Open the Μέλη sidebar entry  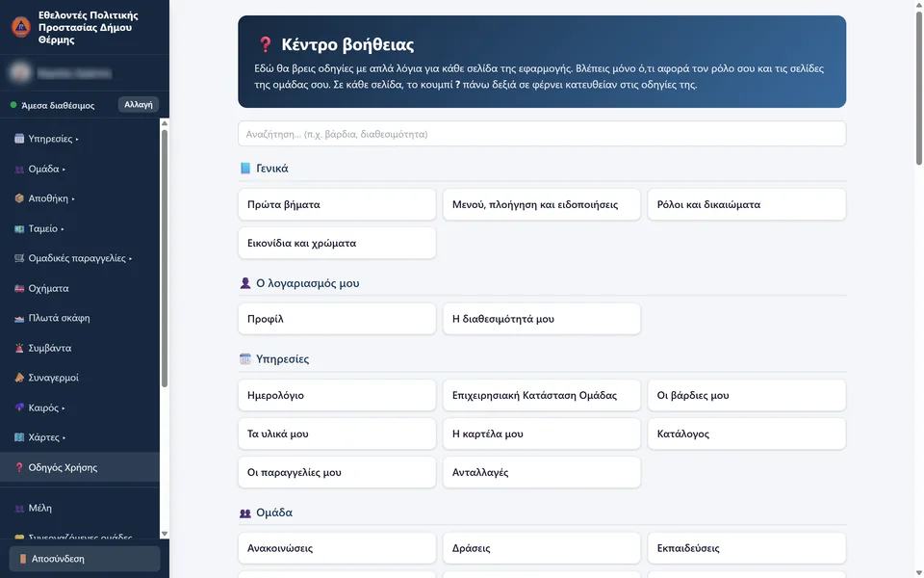pyautogui.click(x=80, y=508)
